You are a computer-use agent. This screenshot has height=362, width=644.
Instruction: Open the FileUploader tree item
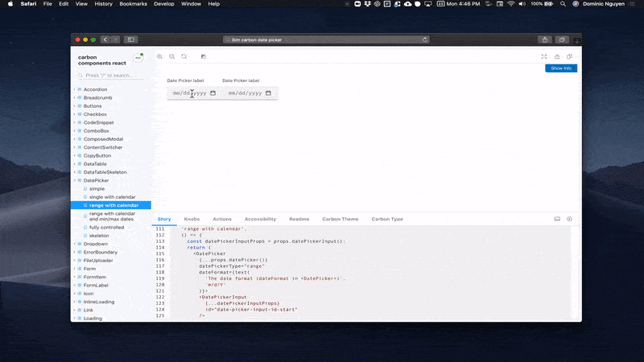[98, 261]
